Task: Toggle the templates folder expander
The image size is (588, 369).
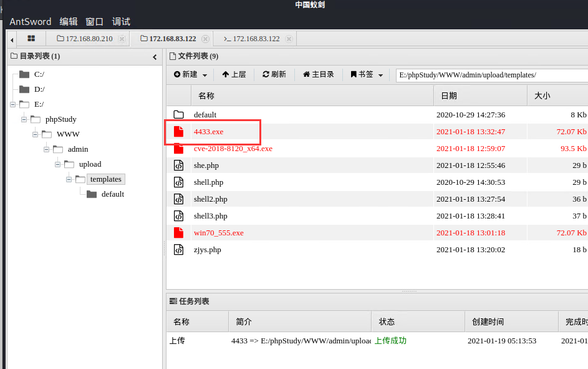Action: 69,179
